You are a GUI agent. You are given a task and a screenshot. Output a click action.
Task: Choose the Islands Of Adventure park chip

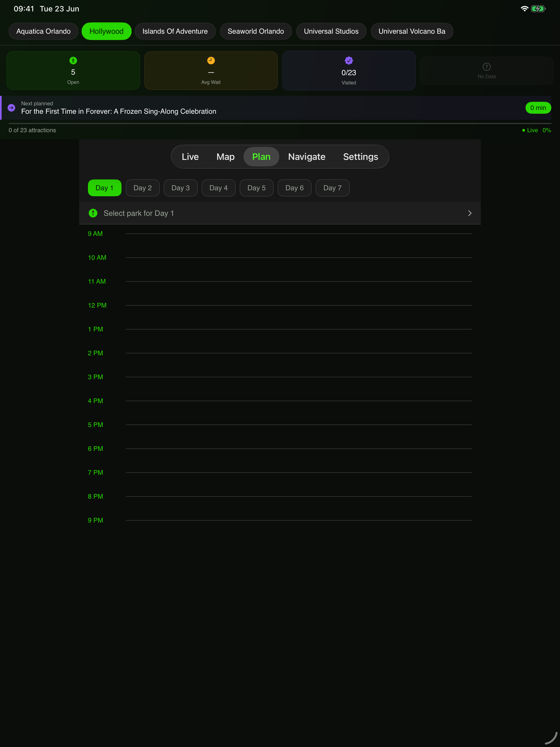point(175,31)
